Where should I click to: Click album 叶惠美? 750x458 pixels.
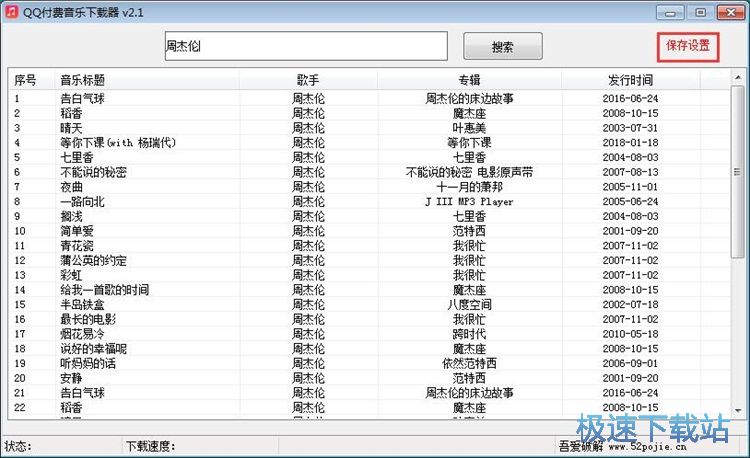(x=469, y=128)
